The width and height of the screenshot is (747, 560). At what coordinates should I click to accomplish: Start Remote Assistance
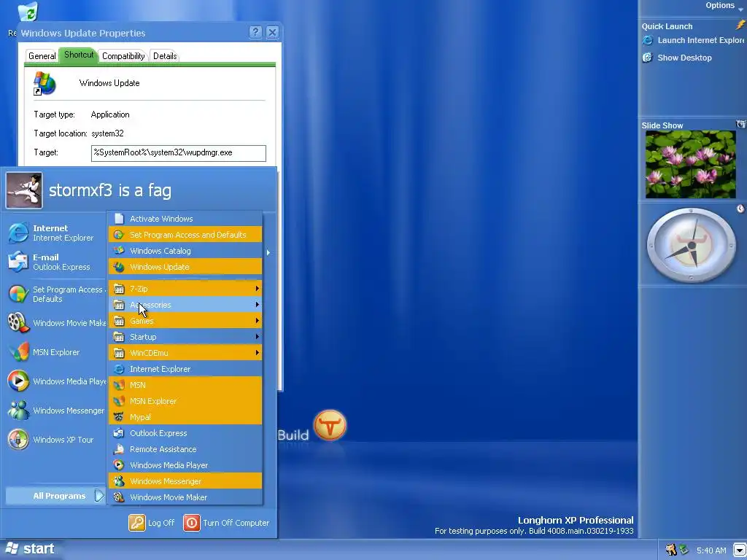185,449
